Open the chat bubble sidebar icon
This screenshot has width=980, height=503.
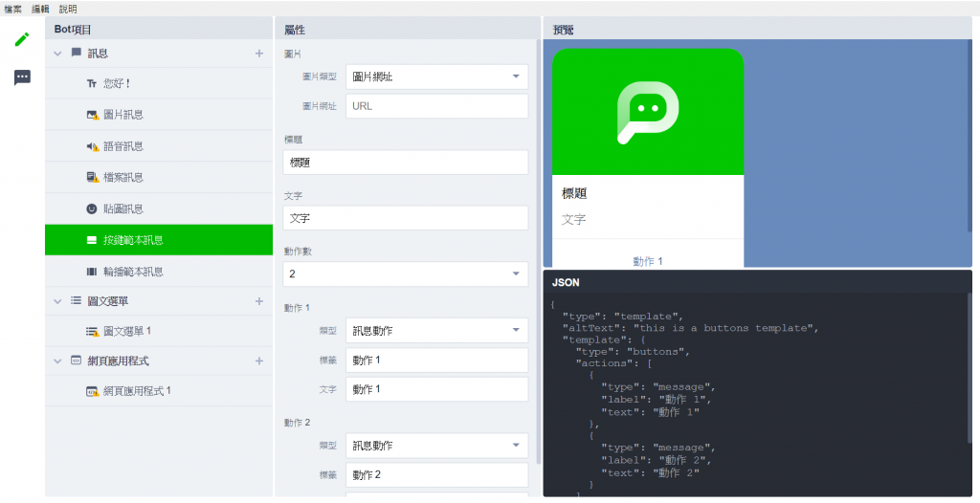22,77
